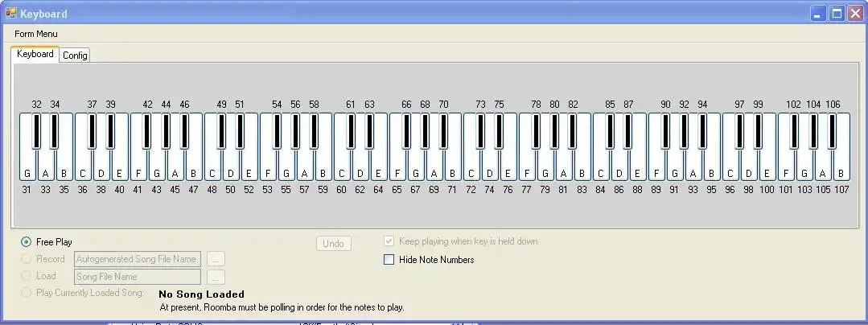Screen dimensions: 868x325
Task: Play the black key numbered 37
Action: click(92, 130)
